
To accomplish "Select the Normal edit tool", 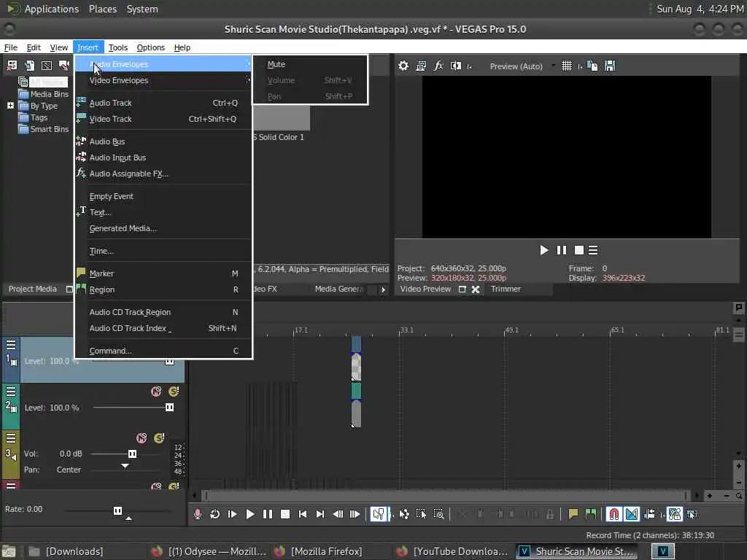I will [x=379, y=514].
